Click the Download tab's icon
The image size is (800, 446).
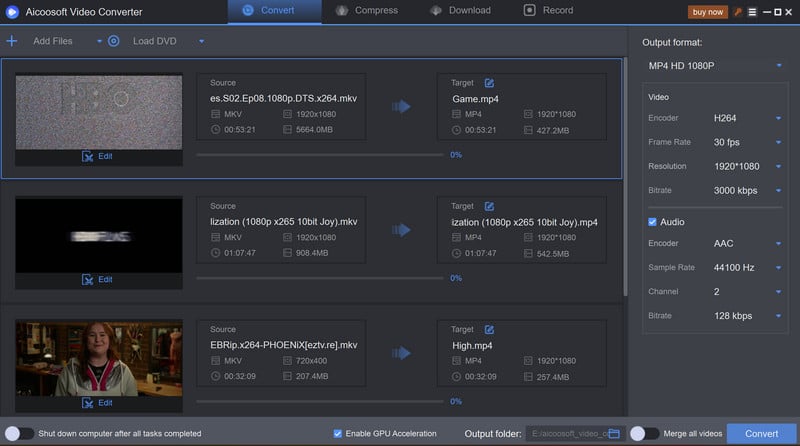pyautogui.click(x=436, y=10)
